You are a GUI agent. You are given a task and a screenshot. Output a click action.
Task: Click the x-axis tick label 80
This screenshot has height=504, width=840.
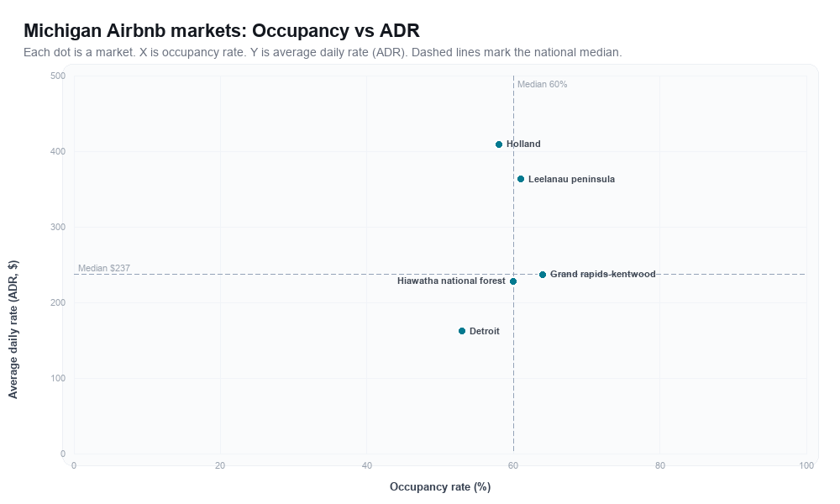[x=660, y=466]
